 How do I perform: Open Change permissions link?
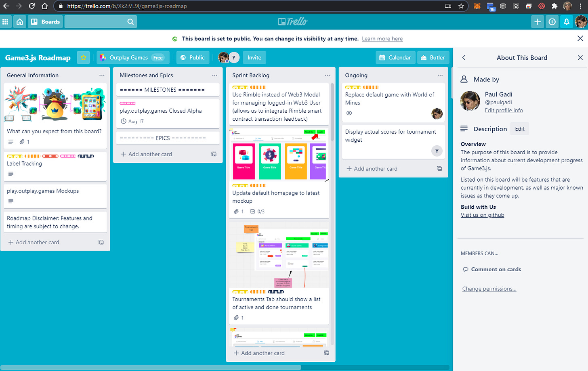(x=489, y=289)
